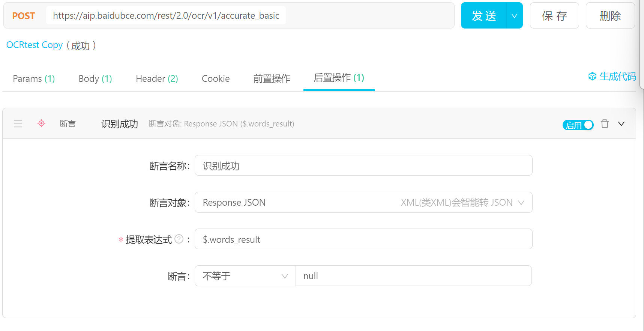Click the 断言对象: Response JSON summary text
This screenshot has height=331, width=644.
[x=221, y=124]
